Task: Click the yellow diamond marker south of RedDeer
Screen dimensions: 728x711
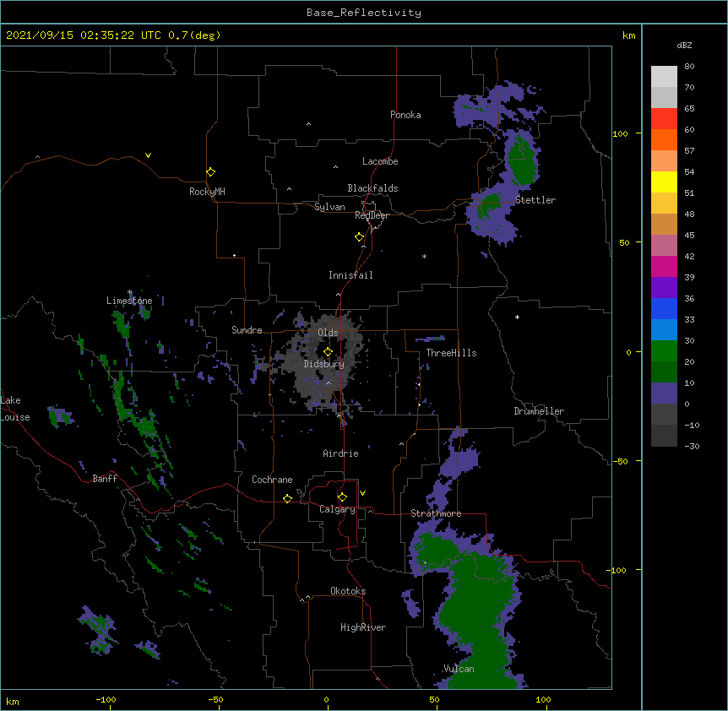Action: [x=360, y=237]
